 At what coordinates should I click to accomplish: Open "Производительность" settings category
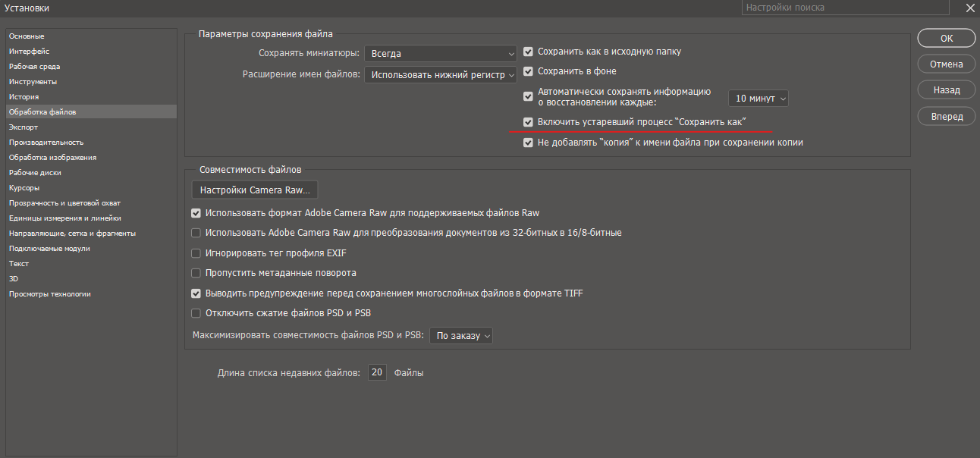(x=46, y=143)
